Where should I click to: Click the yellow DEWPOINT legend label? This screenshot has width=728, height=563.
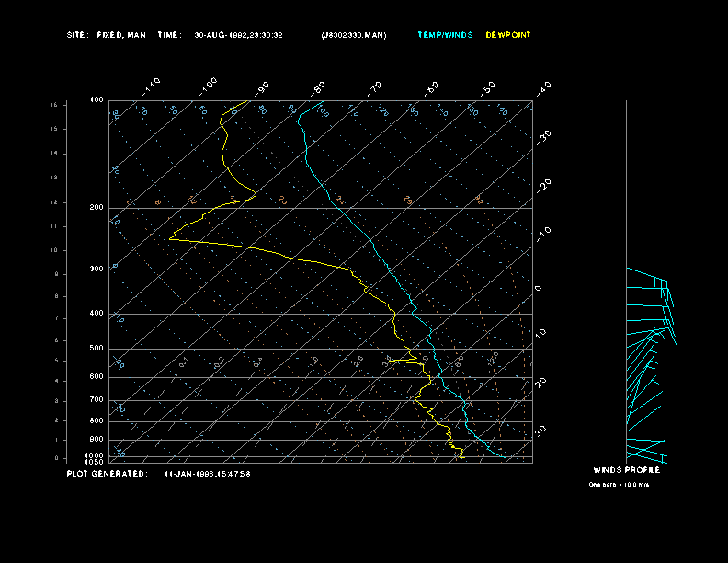click(508, 35)
